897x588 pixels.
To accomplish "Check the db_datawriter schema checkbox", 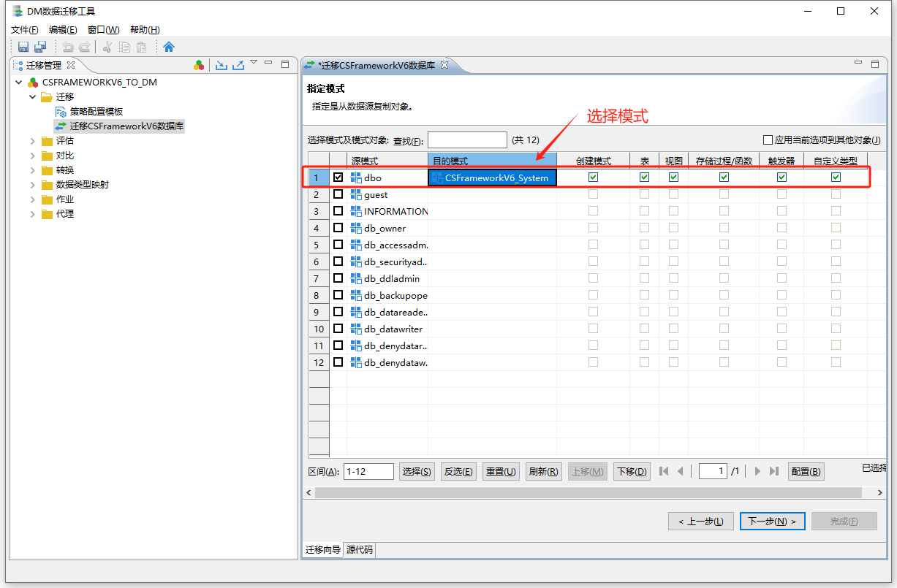I will click(338, 329).
